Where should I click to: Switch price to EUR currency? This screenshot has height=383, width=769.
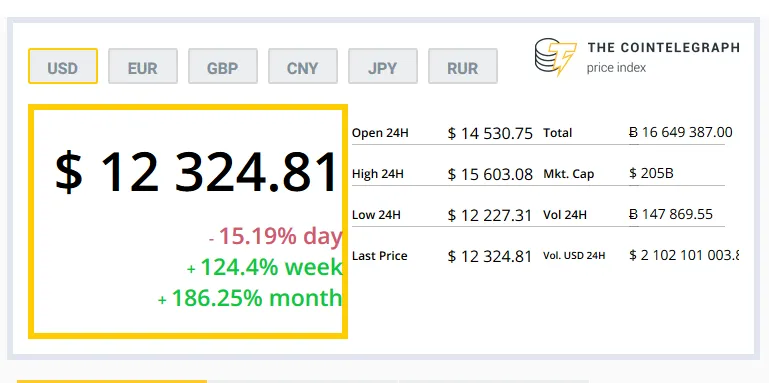[143, 66]
